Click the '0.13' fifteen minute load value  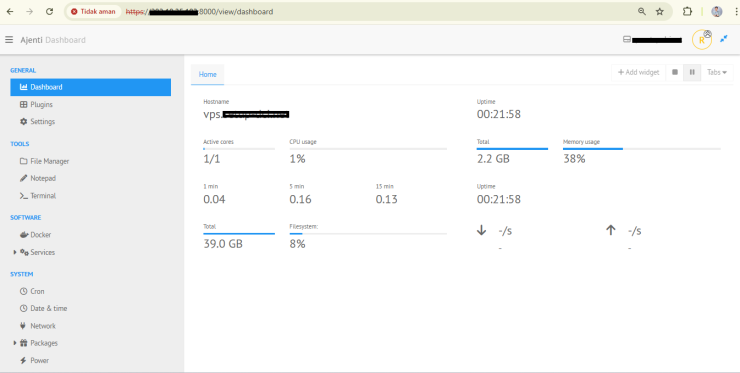point(387,199)
